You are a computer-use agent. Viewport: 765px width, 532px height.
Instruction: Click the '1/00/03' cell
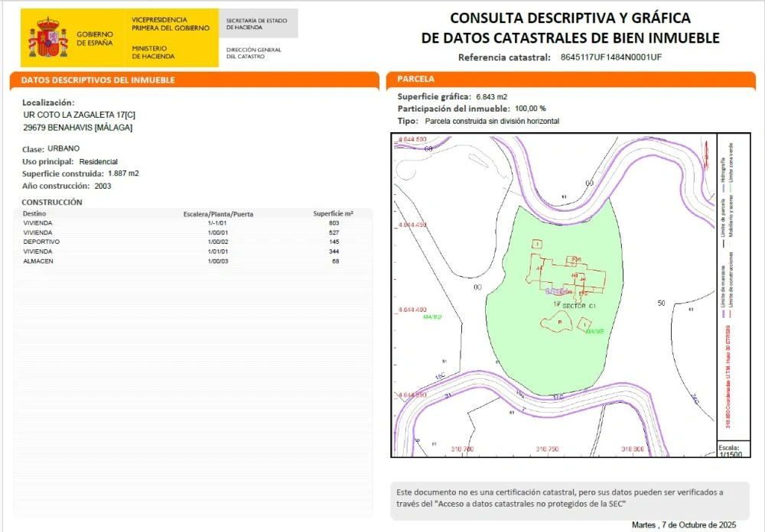(x=218, y=261)
